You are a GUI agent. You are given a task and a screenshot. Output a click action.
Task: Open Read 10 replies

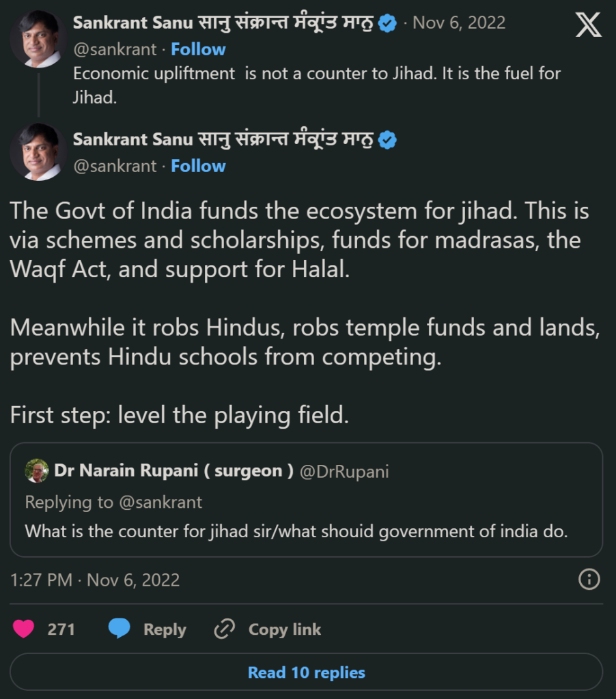[306, 672]
